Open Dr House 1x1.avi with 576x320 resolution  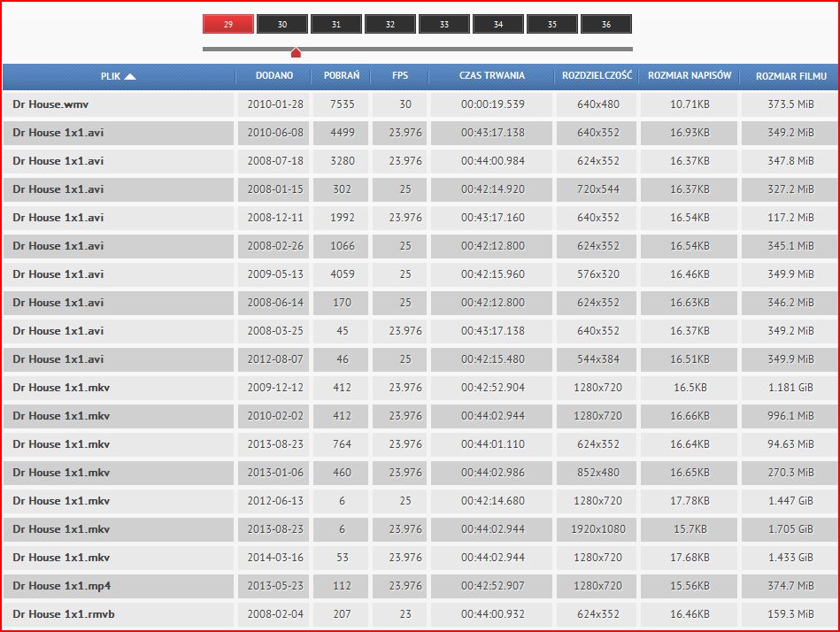pyautogui.click(x=58, y=274)
